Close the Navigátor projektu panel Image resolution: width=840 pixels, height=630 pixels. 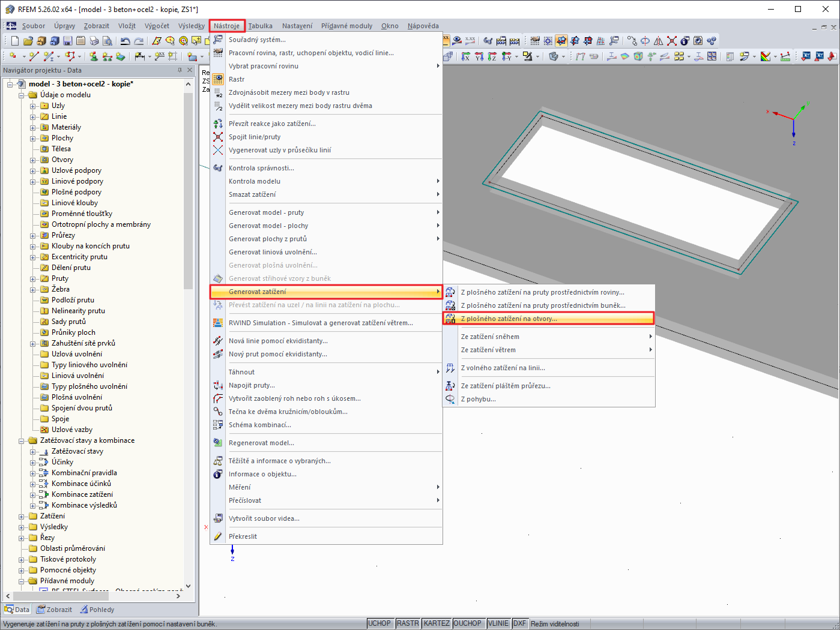[x=190, y=70]
